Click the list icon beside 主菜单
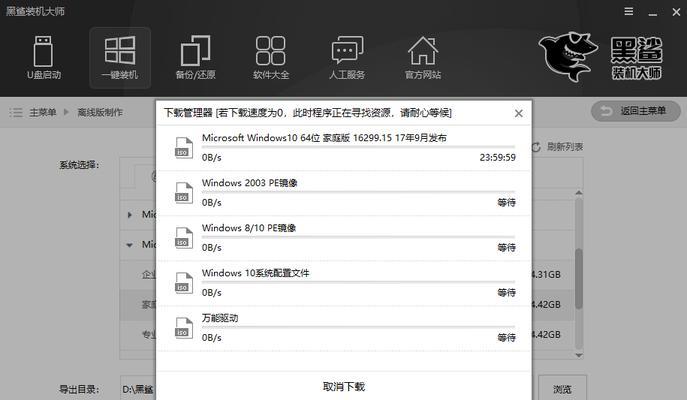The height and width of the screenshot is (400, 687). point(16,113)
